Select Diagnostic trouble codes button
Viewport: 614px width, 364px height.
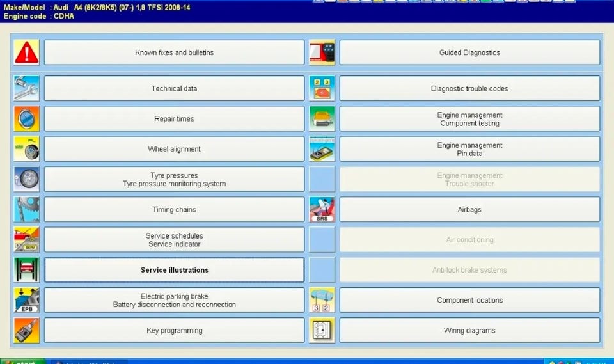[x=469, y=88]
